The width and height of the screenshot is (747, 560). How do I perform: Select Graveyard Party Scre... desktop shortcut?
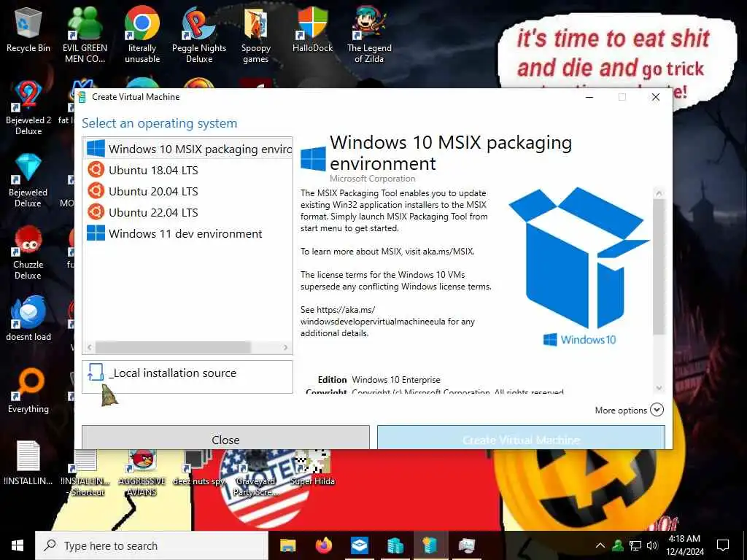click(x=256, y=473)
